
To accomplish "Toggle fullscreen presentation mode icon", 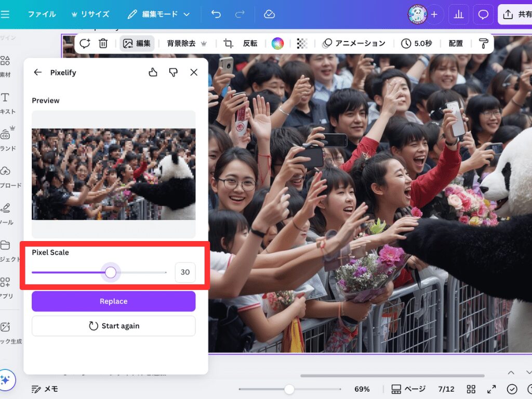I will (491, 389).
